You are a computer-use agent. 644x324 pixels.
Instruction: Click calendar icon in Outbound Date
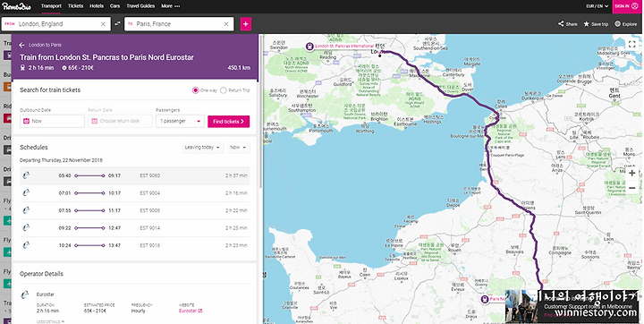[x=26, y=122]
